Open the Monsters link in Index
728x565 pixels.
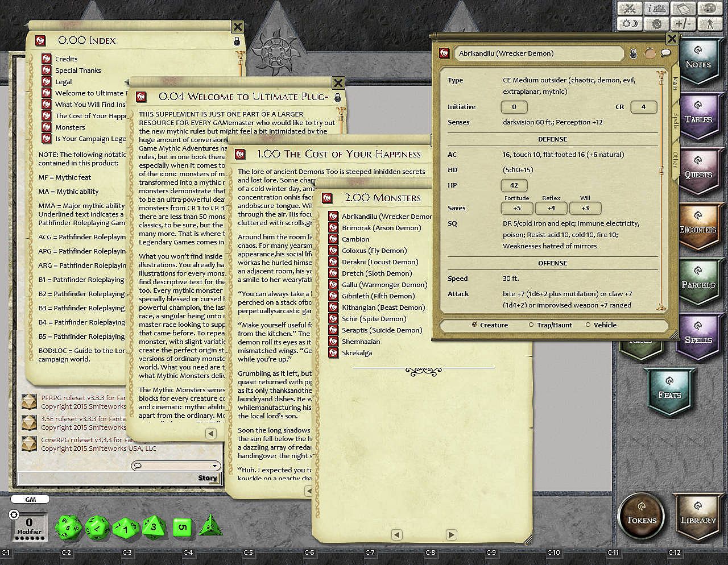click(70, 127)
